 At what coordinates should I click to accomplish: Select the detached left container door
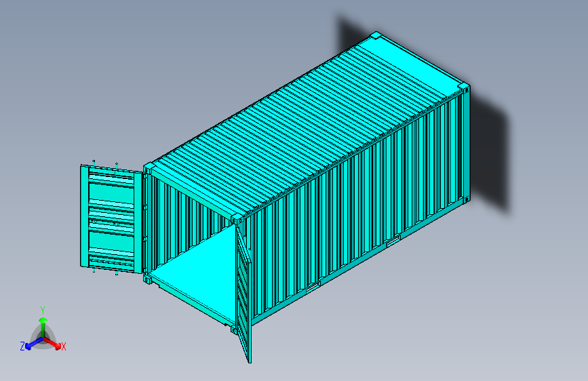[111, 218]
